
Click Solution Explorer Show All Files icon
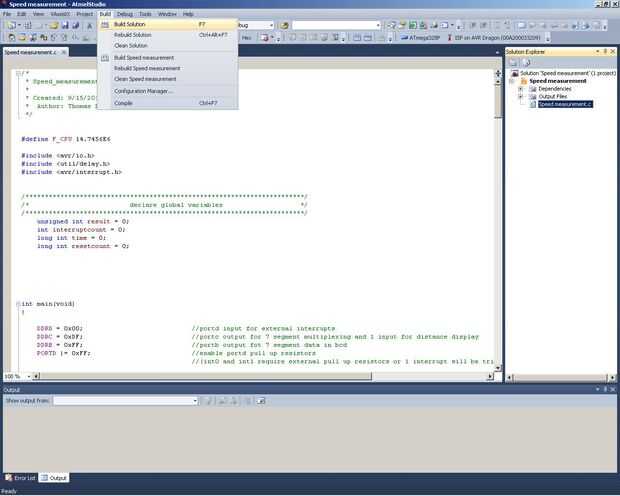pyautogui.click(x=526, y=62)
